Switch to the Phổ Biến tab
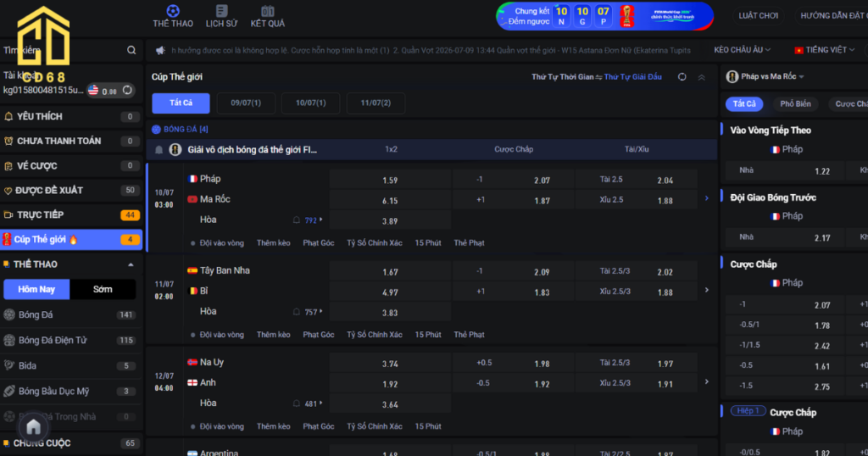868x456 pixels. tap(795, 104)
